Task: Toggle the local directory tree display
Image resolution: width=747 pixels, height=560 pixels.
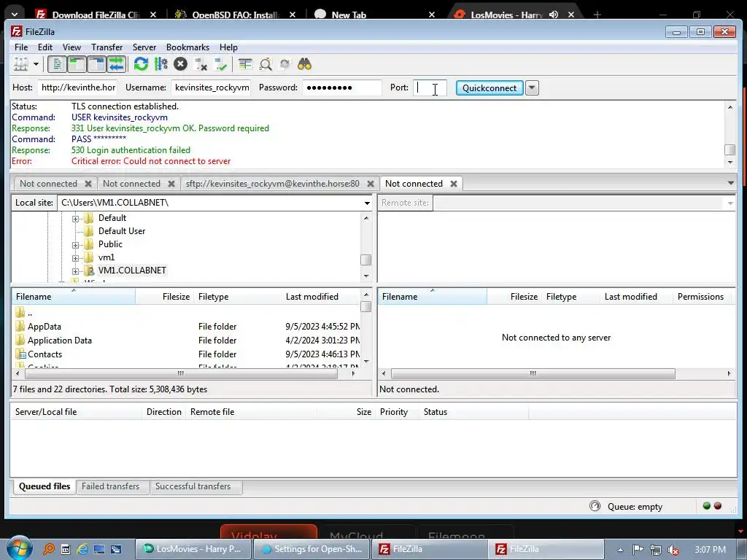Action: (x=77, y=64)
